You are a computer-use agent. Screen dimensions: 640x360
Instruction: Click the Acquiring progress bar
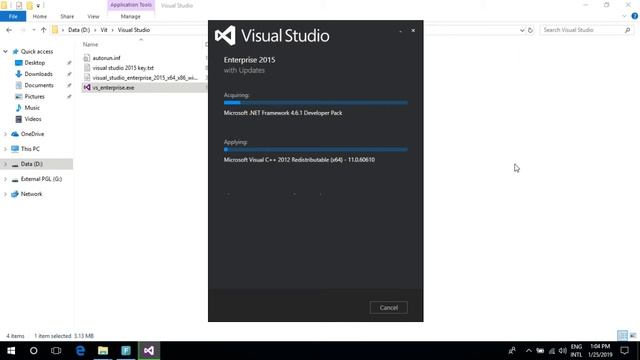click(316, 102)
